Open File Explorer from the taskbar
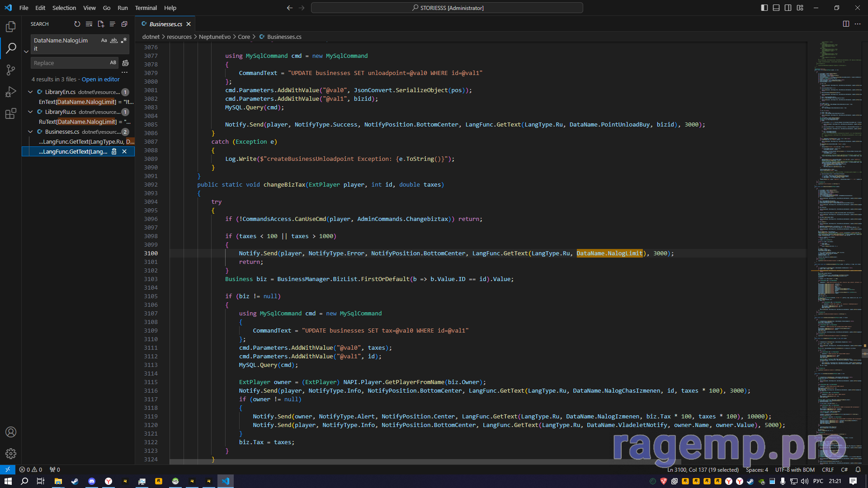 [x=58, y=481]
